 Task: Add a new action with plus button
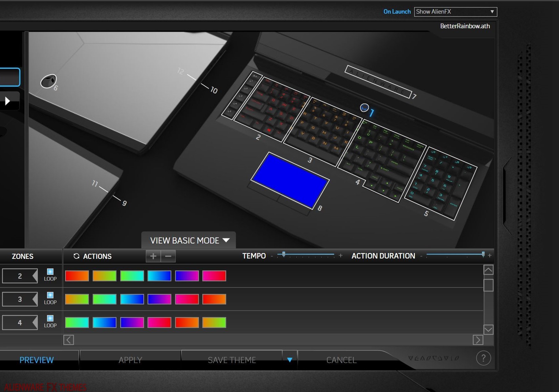[x=153, y=256]
